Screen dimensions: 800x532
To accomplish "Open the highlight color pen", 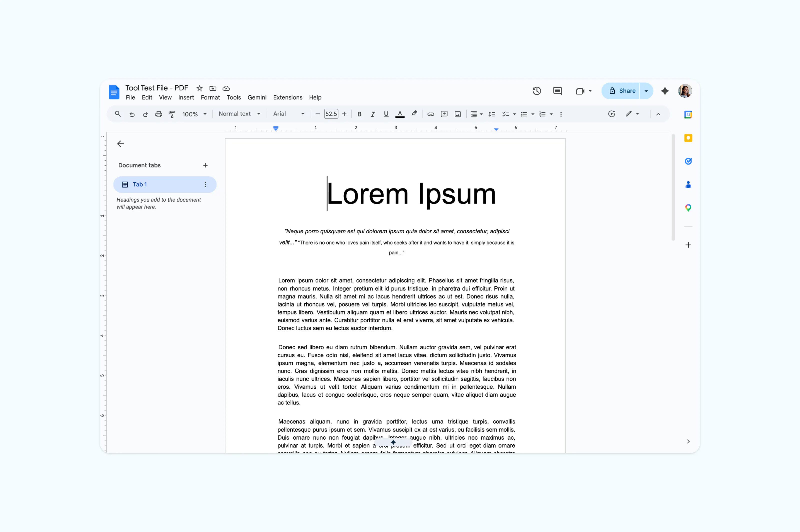I will tap(414, 114).
